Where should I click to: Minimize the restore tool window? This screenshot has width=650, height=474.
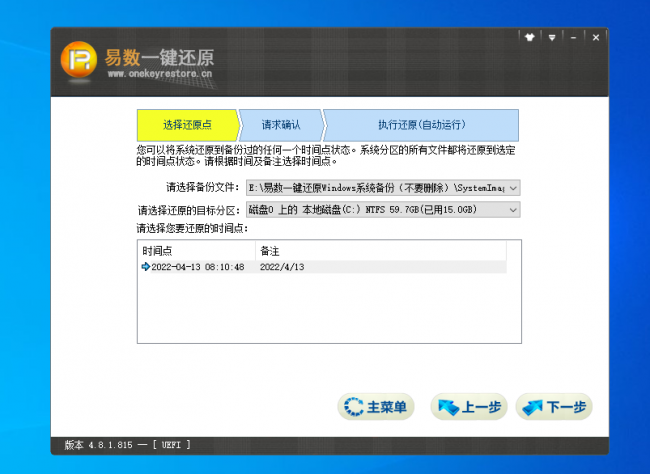pos(573,37)
